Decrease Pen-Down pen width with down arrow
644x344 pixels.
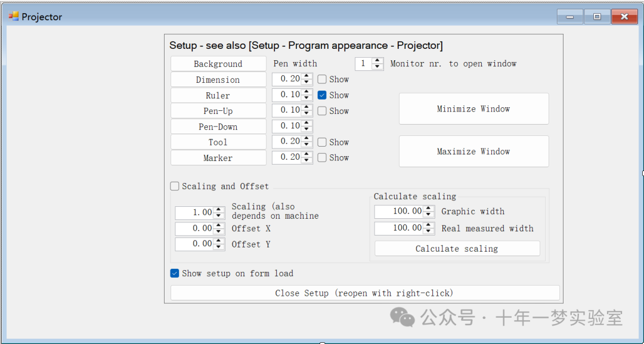(306, 129)
